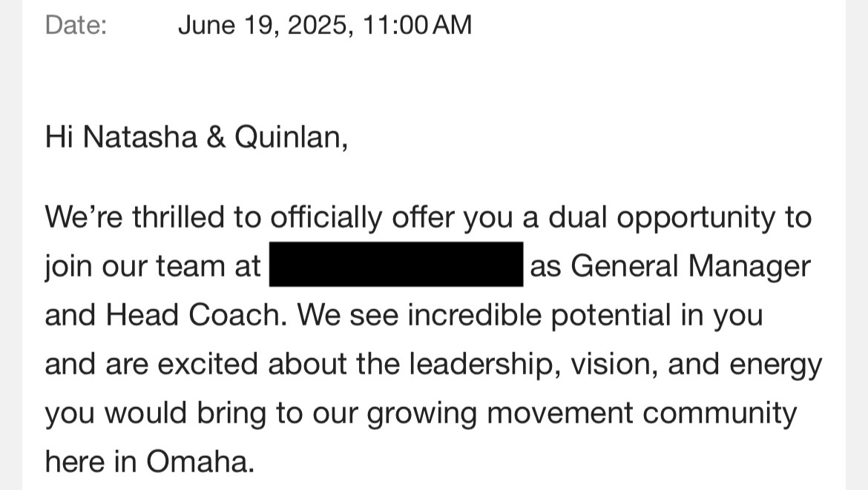The image size is (868, 490).
Task: Click the "Date:" field label
Action: coord(76,25)
